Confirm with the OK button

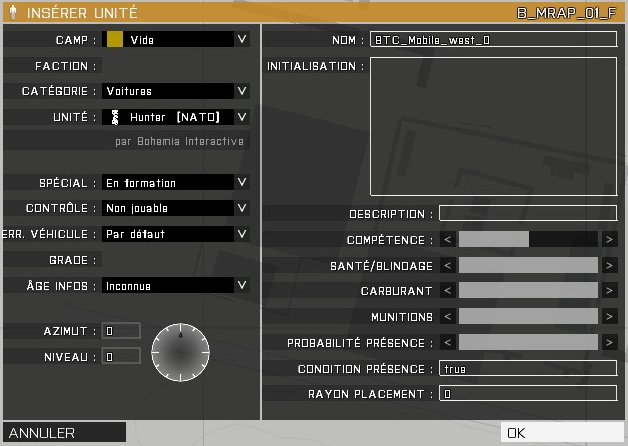[x=563, y=433]
